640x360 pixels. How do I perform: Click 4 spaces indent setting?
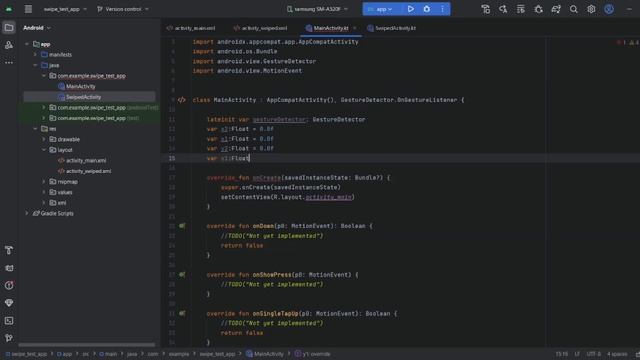pyautogui.click(x=617, y=354)
